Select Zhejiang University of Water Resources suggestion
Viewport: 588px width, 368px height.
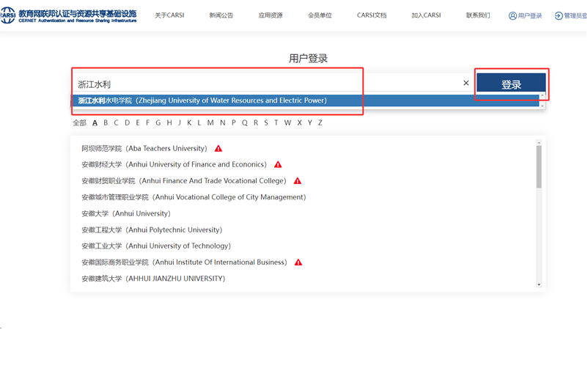(202, 100)
